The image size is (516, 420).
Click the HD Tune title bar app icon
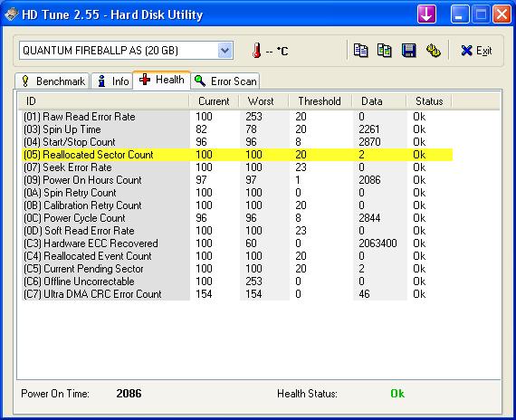click(x=11, y=14)
